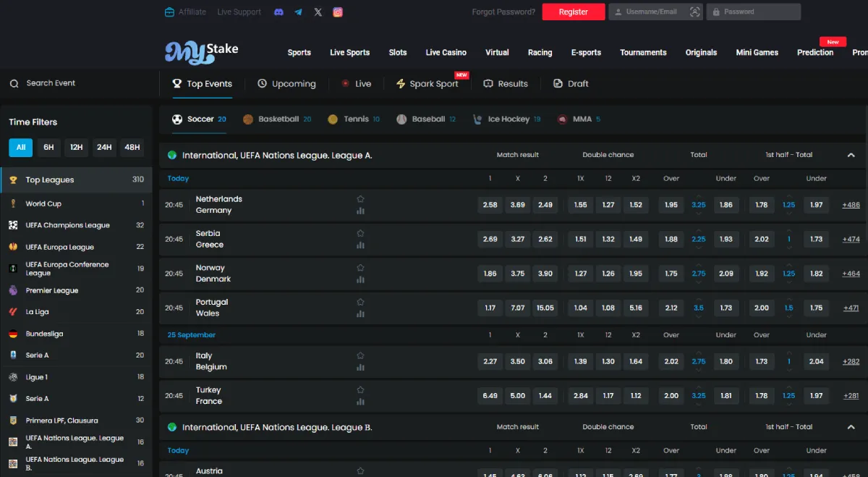Favorite the Serbia vs Greece match star
The height and width of the screenshot is (477, 868).
tap(360, 233)
